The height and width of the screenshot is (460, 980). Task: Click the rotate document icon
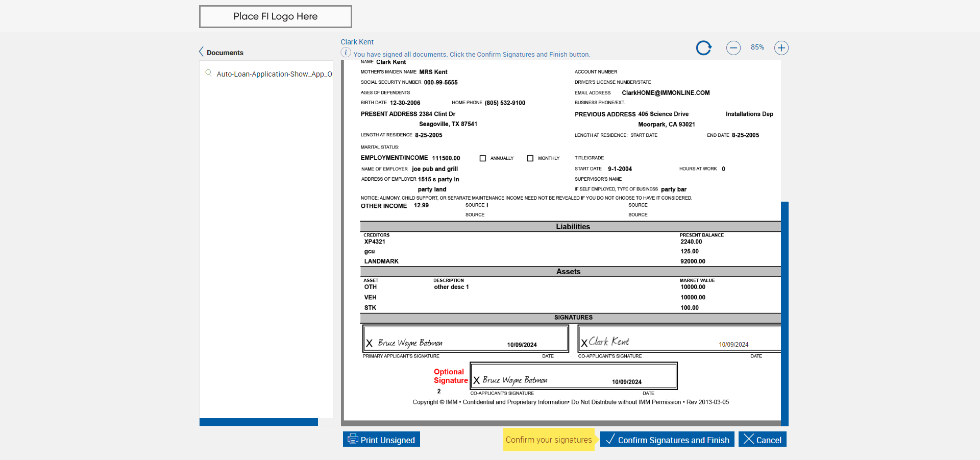(x=704, y=48)
